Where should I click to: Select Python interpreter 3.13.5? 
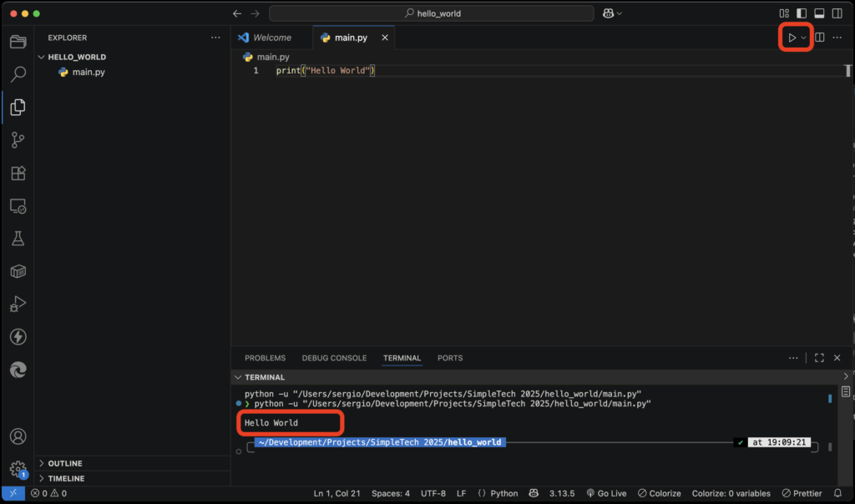(562, 493)
